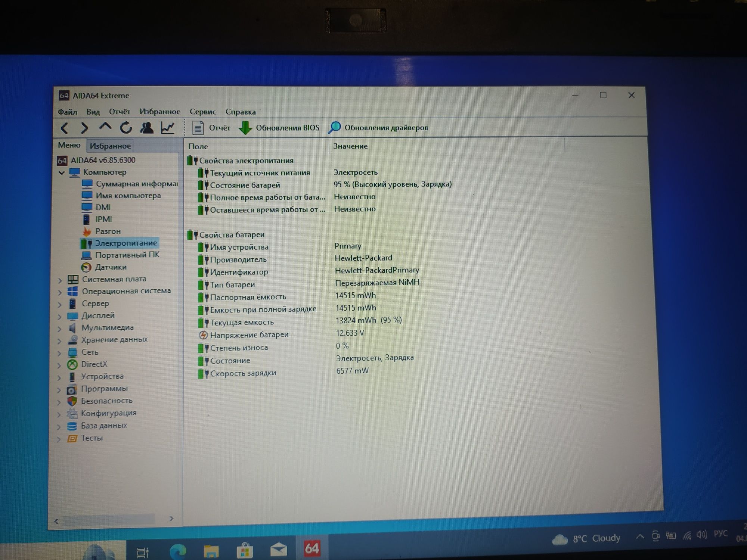Expand the Операционная система node
The width and height of the screenshot is (747, 560).
point(60,292)
